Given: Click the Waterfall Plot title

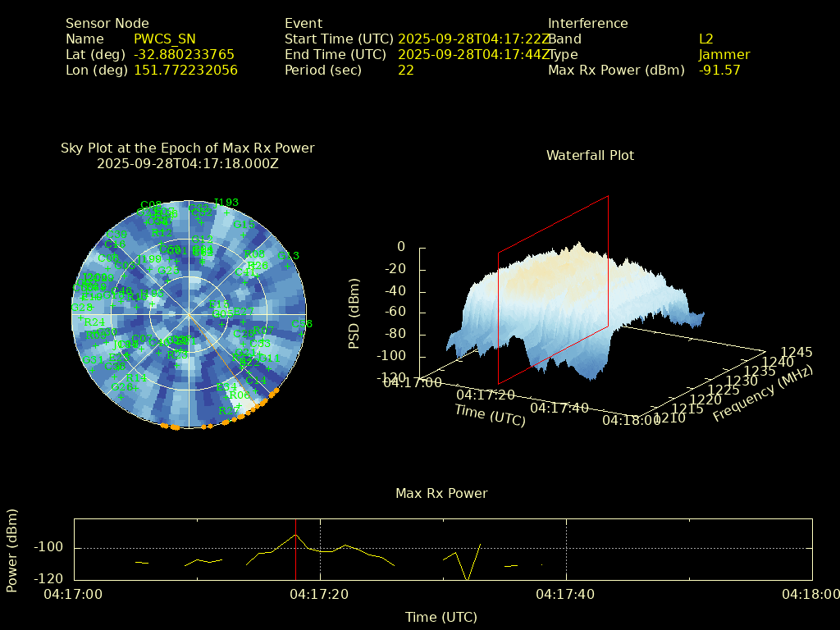Looking at the screenshot, I should pos(590,155).
